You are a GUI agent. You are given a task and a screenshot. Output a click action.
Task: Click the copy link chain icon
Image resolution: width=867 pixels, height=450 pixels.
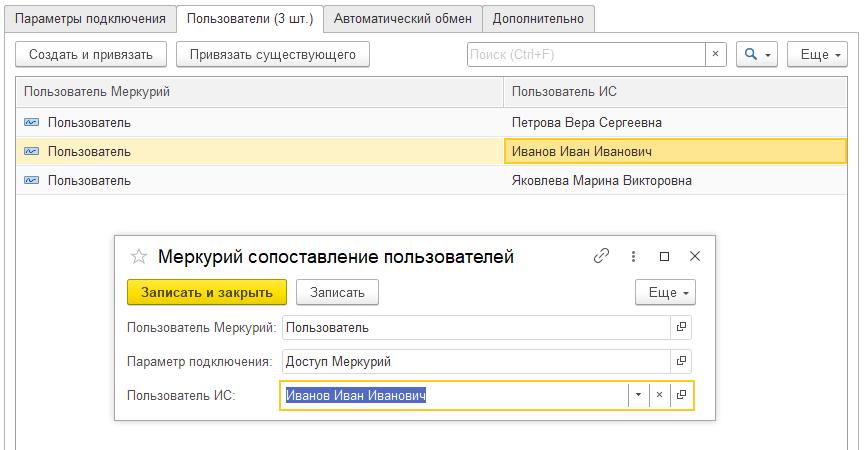601,256
